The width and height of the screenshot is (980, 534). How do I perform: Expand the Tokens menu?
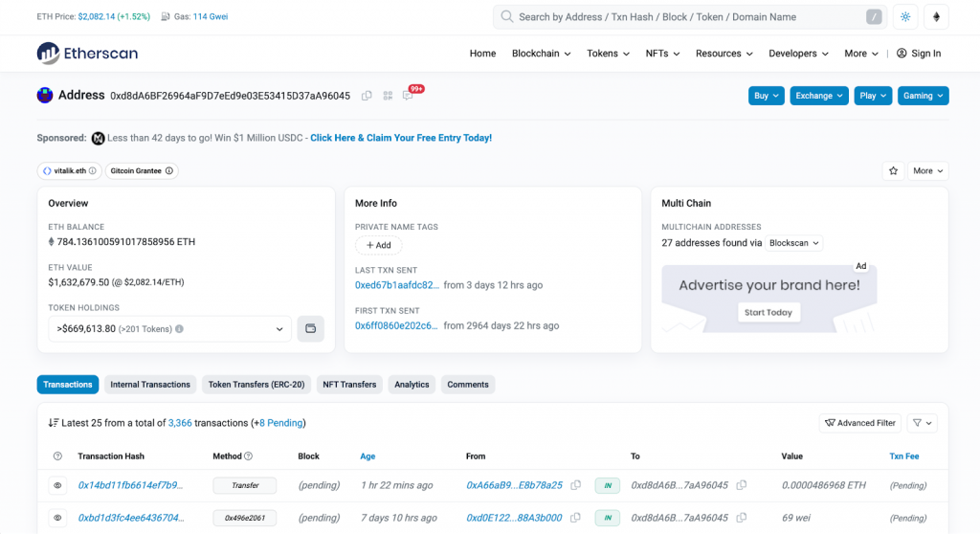[608, 54]
